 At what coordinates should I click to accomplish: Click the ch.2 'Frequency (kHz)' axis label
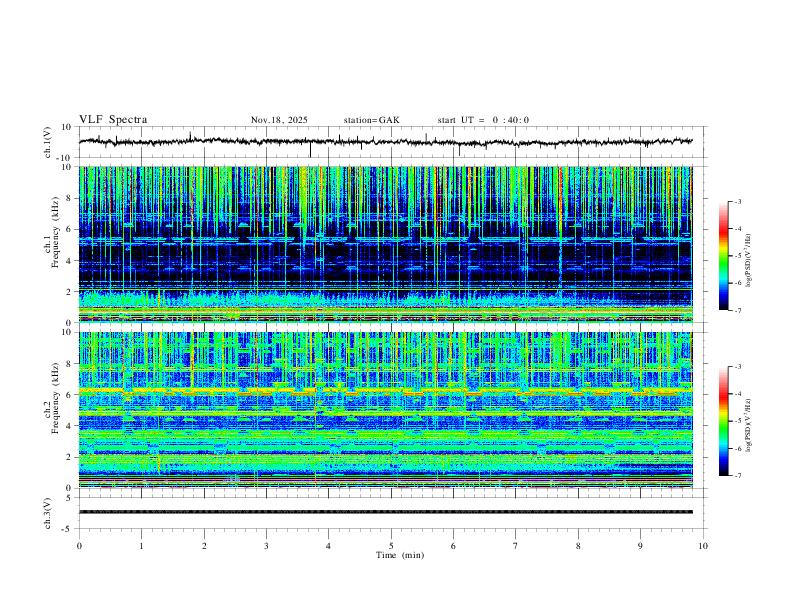pos(55,398)
